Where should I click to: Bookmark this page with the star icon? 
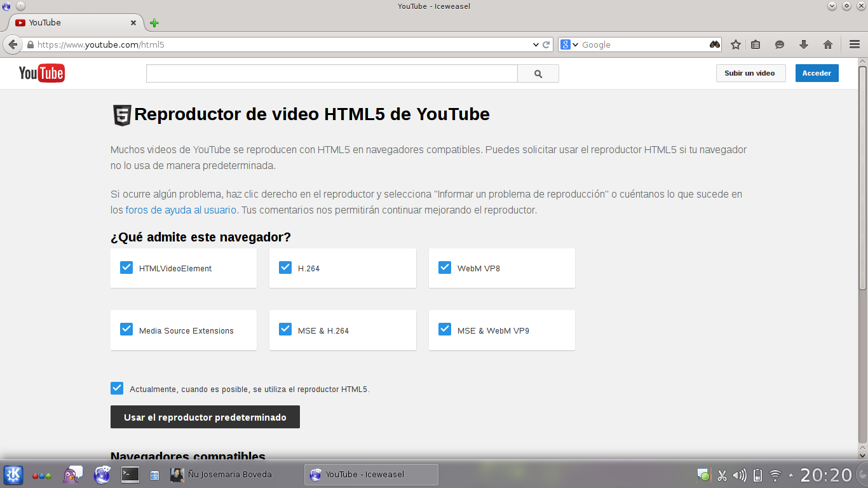pos(736,44)
